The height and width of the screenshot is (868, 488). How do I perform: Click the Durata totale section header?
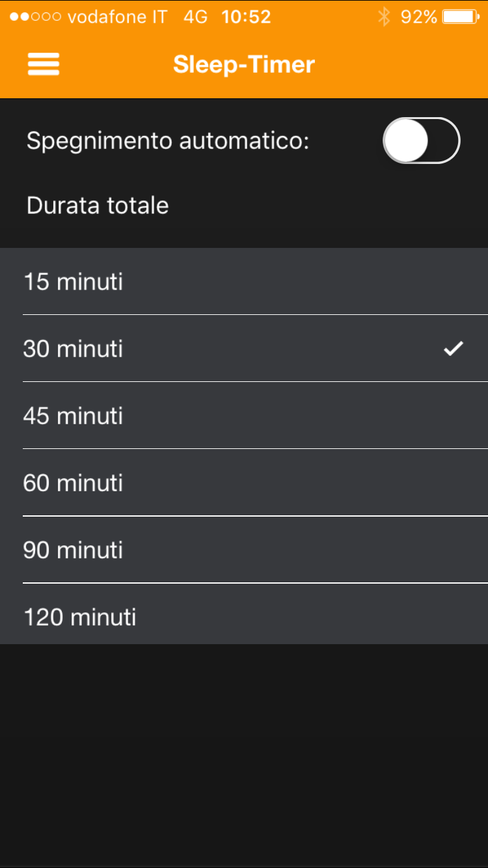[97, 205]
